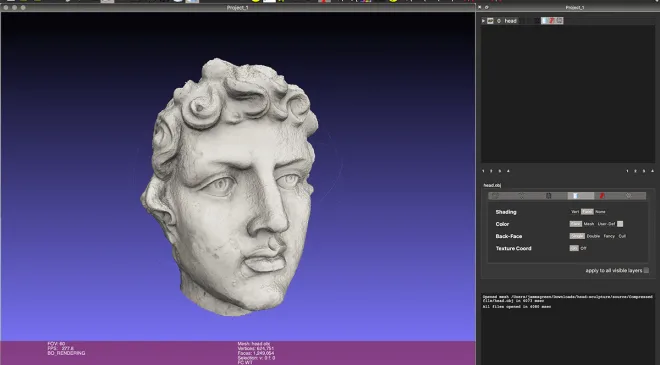
Task: Click the texture grid icon in head layer row
Action: [x=559, y=20]
